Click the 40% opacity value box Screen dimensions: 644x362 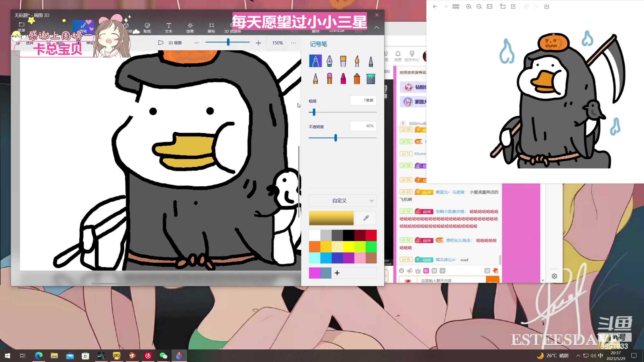[363, 126]
